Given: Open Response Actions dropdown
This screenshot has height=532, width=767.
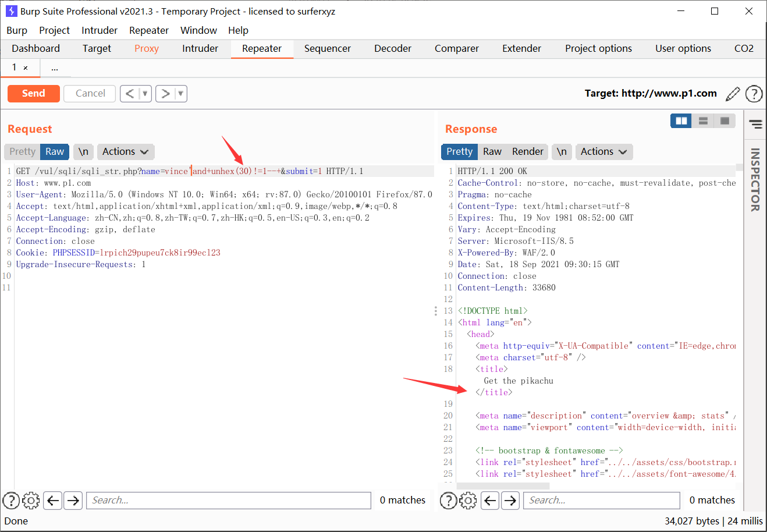Looking at the screenshot, I should pyautogui.click(x=603, y=151).
